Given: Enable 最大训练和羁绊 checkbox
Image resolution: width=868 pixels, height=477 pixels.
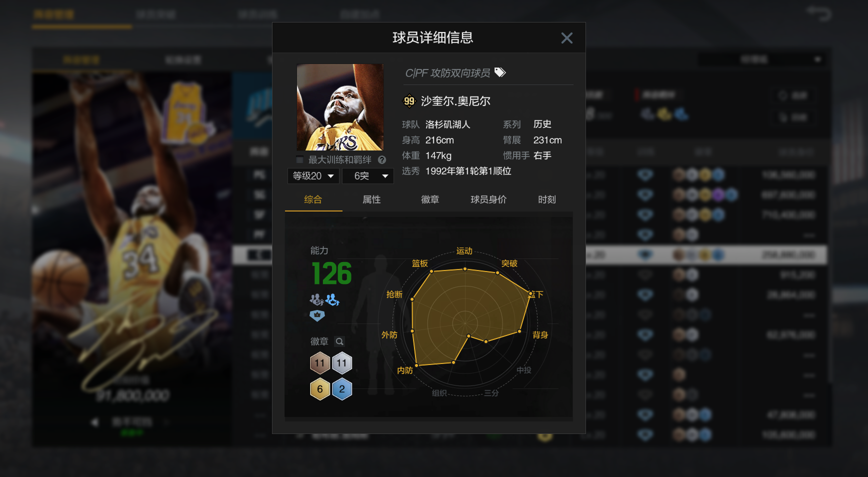Looking at the screenshot, I should point(300,159).
